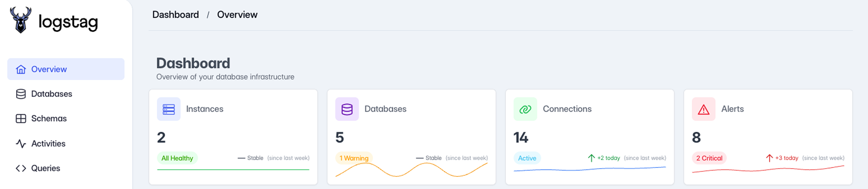
Task: Click the Activities pulse icon
Action: click(x=21, y=144)
